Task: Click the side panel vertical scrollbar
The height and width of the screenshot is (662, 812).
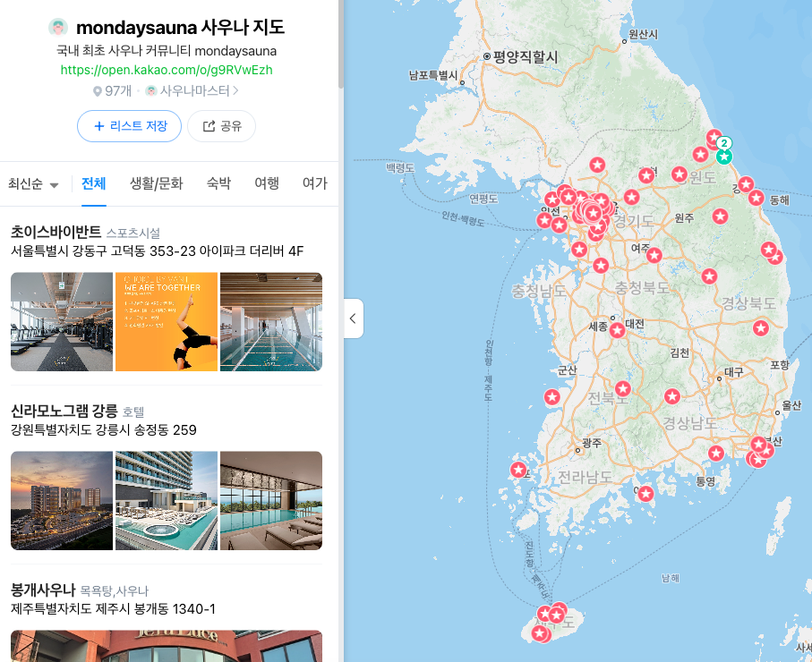Action: [341, 44]
